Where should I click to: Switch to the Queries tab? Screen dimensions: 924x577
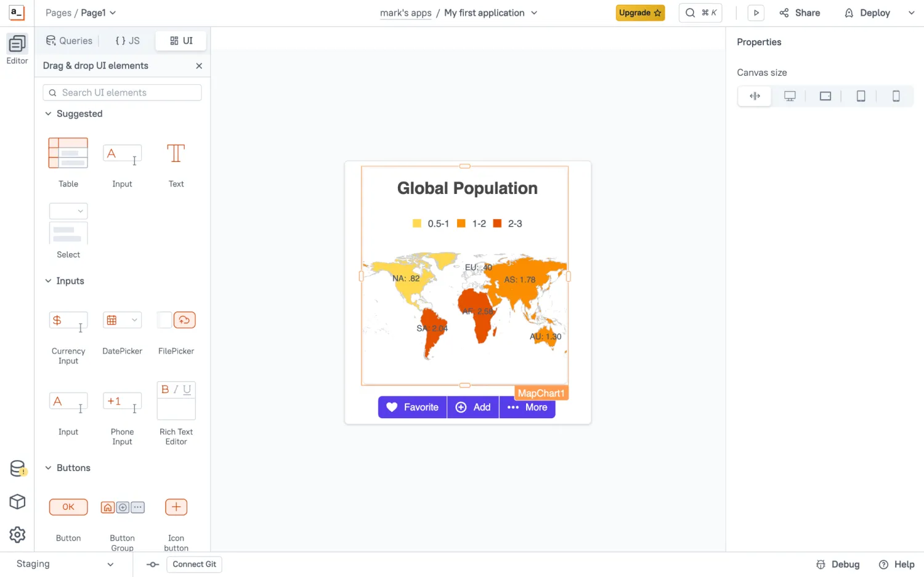tap(69, 41)
